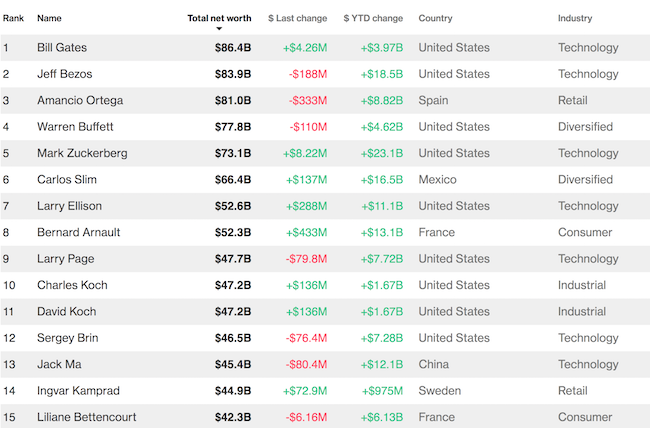Click Industrial in Charles Koch's row
Viewport: 650px width, 428px height.
pyautogui.click(x=582, y=285)
